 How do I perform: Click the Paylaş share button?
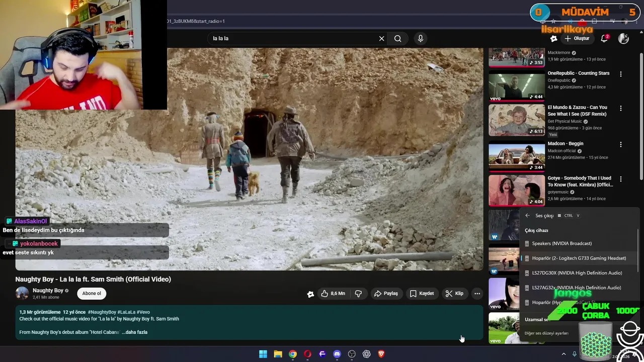point(386,294)
